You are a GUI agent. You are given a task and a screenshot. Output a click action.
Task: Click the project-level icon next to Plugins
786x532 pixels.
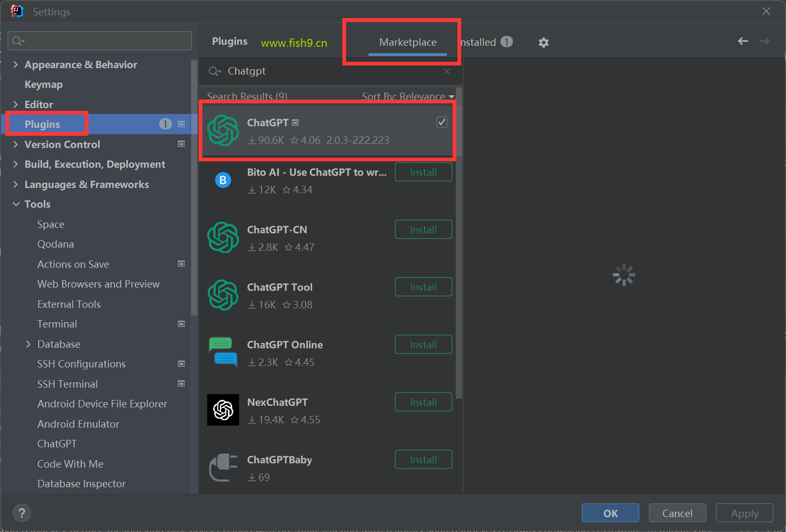coord(181,124)
